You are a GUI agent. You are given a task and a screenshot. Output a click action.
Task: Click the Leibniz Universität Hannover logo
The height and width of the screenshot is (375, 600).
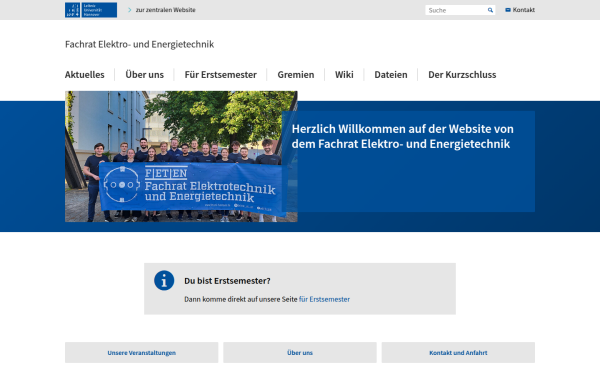click(91, 10)
